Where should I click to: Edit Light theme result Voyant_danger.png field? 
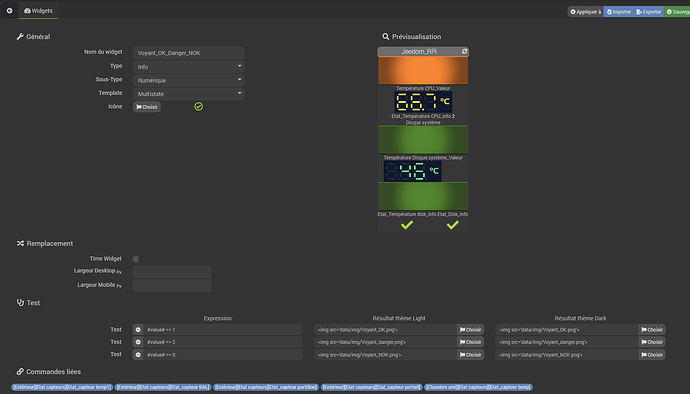click(x=385, y=342)
